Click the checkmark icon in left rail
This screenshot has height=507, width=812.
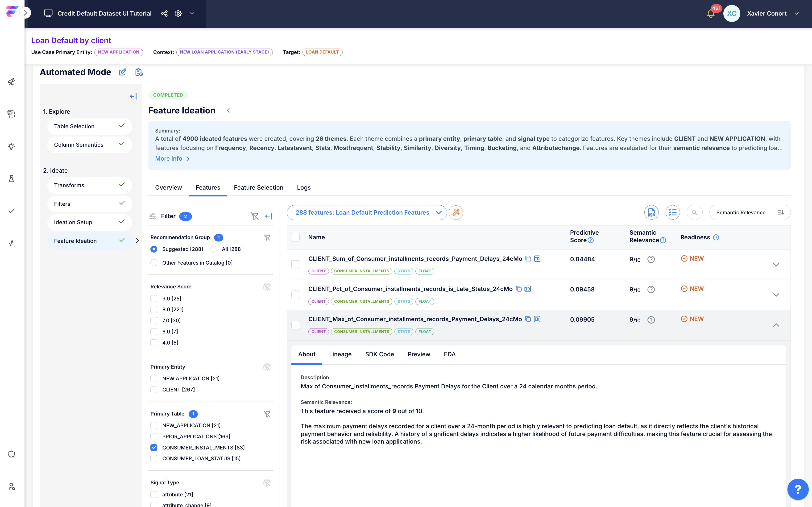[x=11, y=211]
